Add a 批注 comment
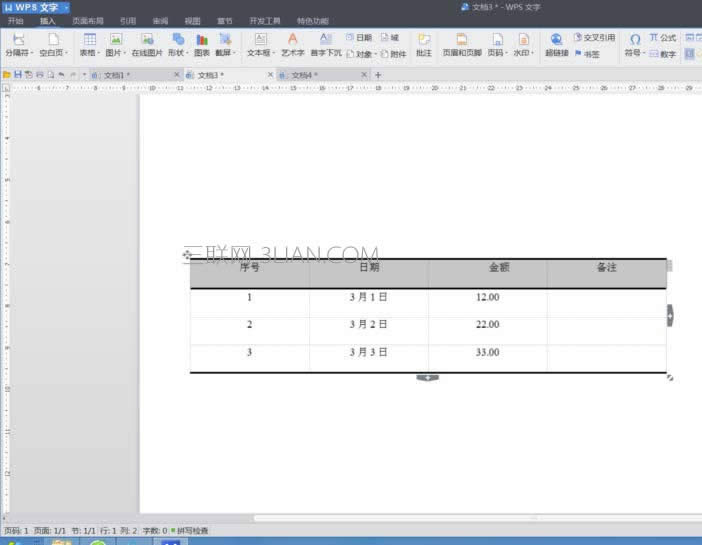Screen dimensions: 702x545 coord(424,45)
